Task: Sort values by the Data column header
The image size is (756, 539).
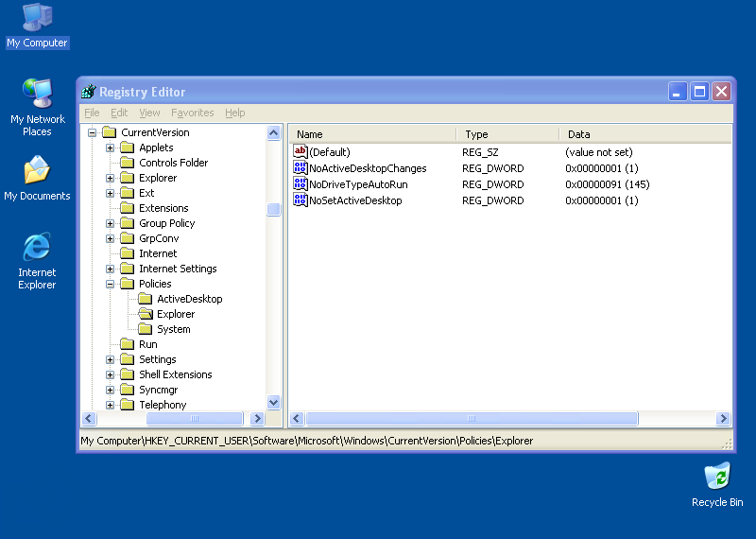Action: pos(645,134)
